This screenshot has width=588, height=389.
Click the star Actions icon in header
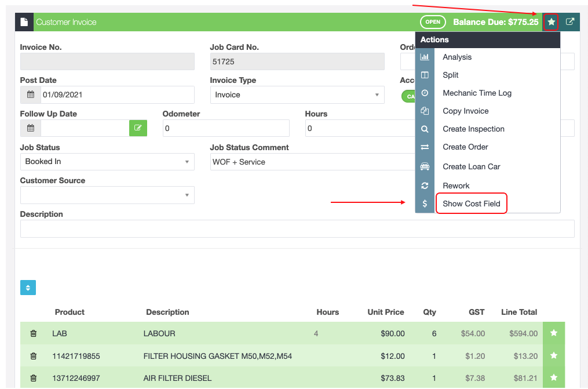click(551, 22)
